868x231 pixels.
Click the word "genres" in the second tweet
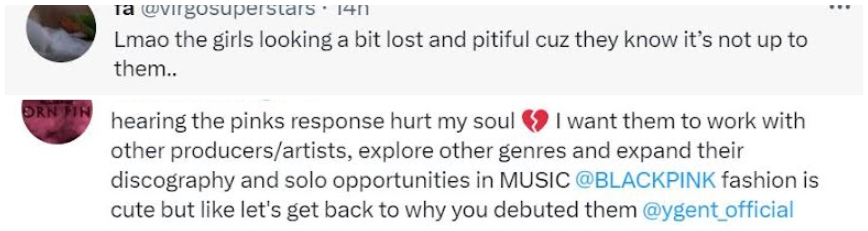[x=532, y=151]
